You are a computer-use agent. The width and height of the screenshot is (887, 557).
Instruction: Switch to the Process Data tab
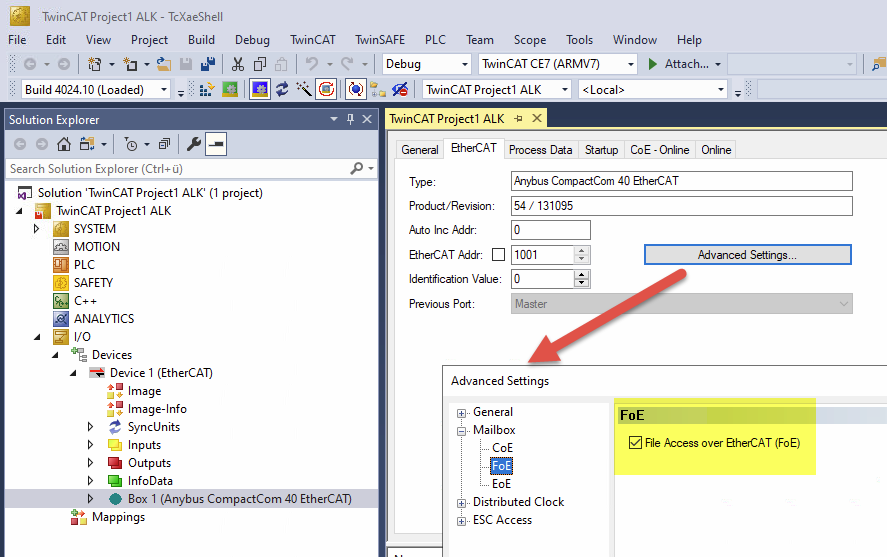pyautogui.click(x=540, y=150)
